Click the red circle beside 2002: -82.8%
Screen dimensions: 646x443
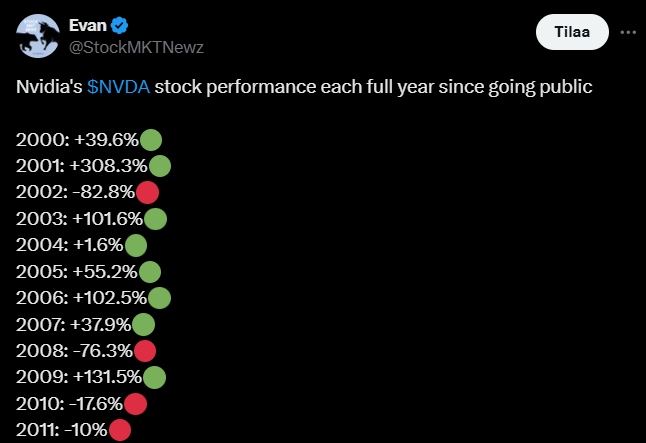pos(147,192)
